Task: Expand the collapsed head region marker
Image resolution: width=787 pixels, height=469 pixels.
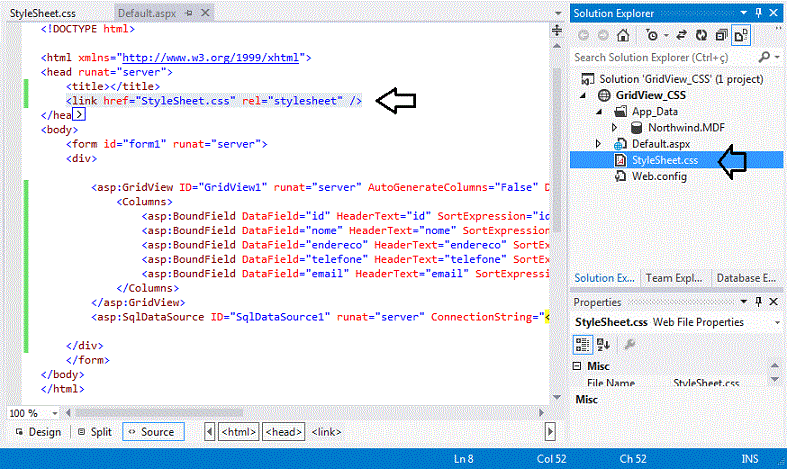Action: tap(79, 115)
